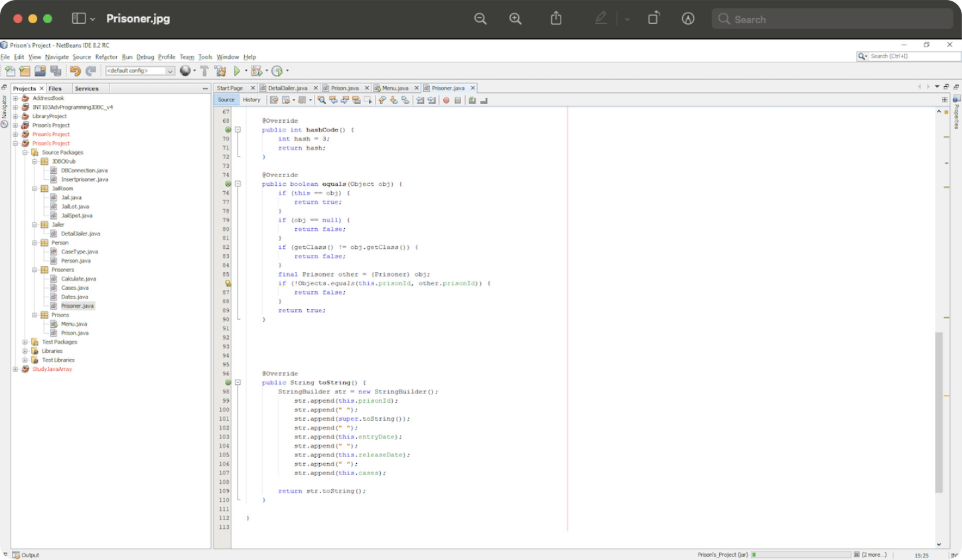Collapse the equals method code fold
962x560 pixels.
[x=238, y=184]
